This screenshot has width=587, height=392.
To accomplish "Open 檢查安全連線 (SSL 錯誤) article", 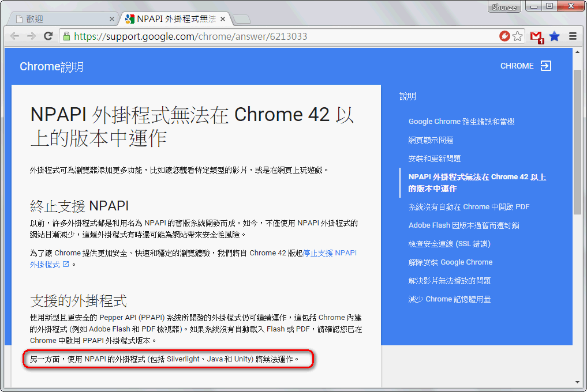I will pyautogui.click(x=449, y=244).
